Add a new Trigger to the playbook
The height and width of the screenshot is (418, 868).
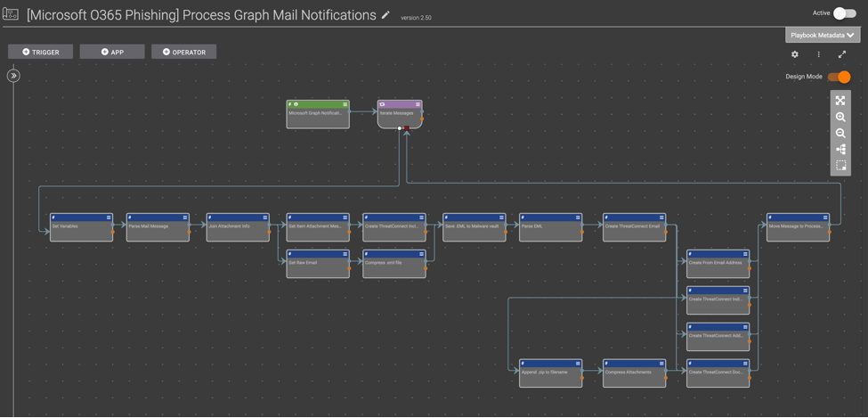click(x=40, y=52)
